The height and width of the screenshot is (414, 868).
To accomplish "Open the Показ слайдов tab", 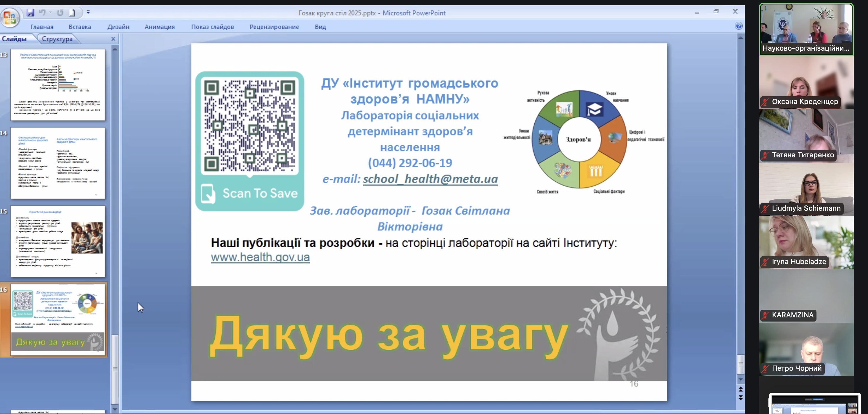I will (213, 27).
